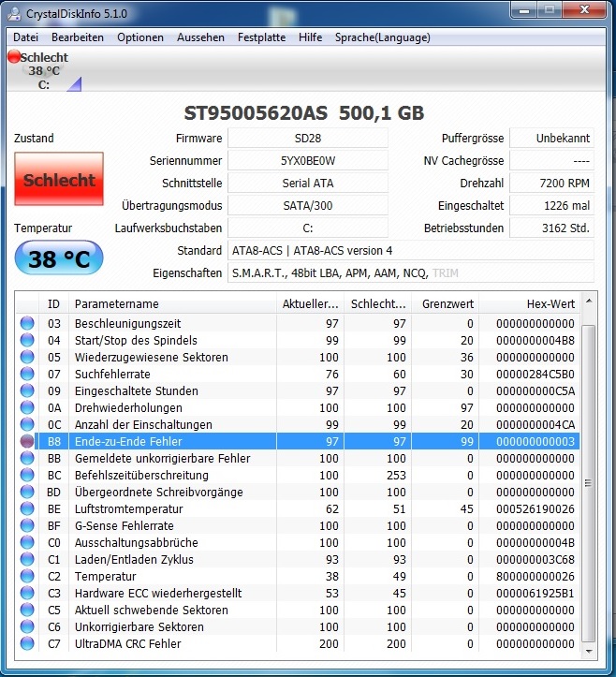The height and width of the screenshot is (677, 616).
Task: Open the Festplatte menu
Action: [261, 37]
